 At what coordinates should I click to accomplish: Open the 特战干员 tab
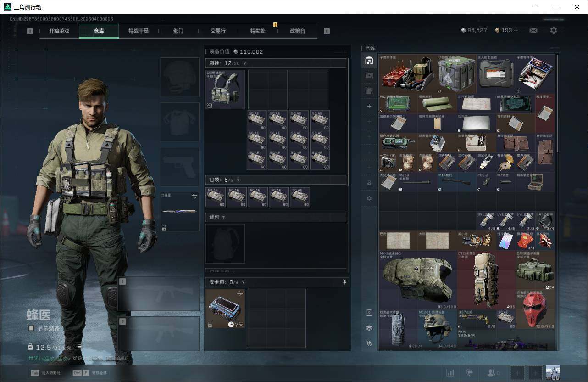138,31
